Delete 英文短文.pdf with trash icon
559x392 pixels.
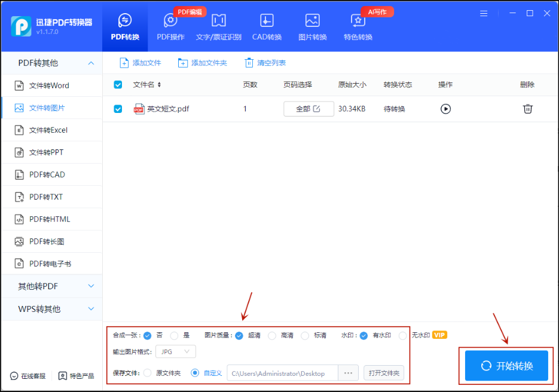click(528, 109)
